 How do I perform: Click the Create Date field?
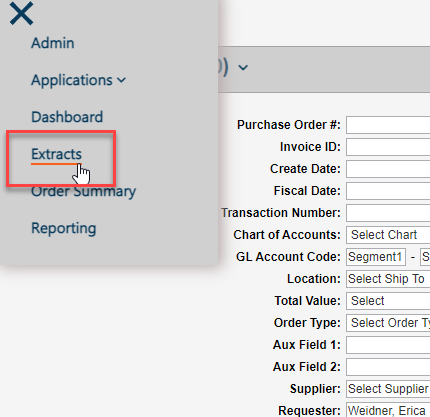[x=388, y=169]
